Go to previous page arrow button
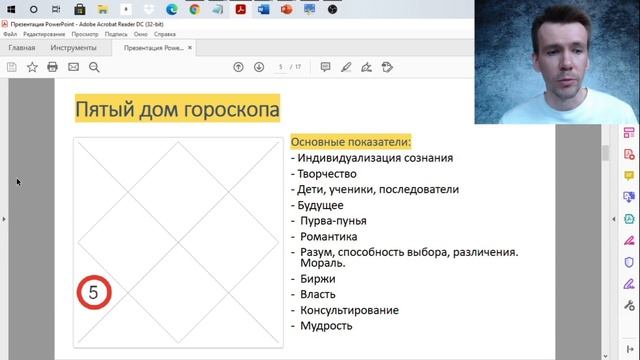This screenshot has height=360, width=640. (238, 67)
